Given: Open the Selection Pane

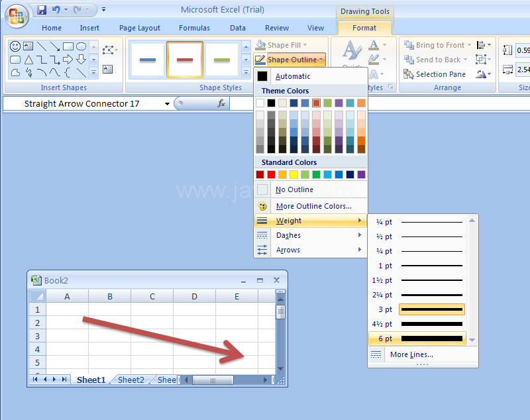Looking at the screenshot, I should [435, 74].
